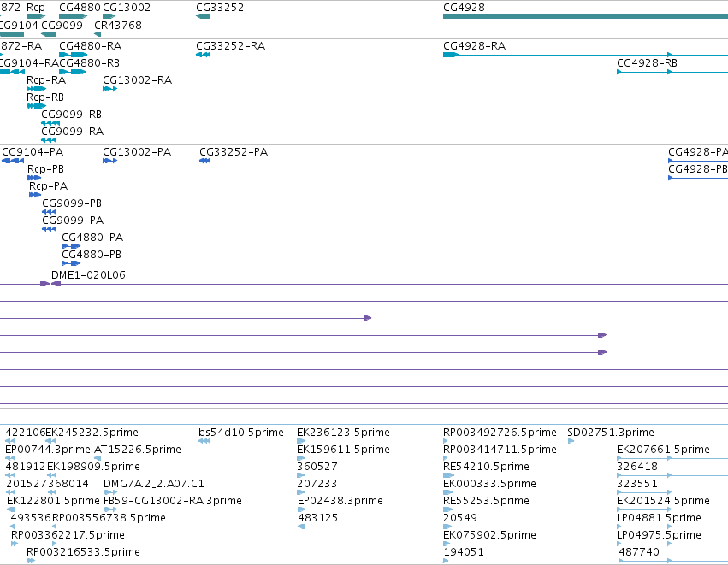Image resolution: width=728 pixels, height=565 pixels.
Task: Select the CR43768 gene arrow
Action: pyautogui.click(x=98, y=34)
